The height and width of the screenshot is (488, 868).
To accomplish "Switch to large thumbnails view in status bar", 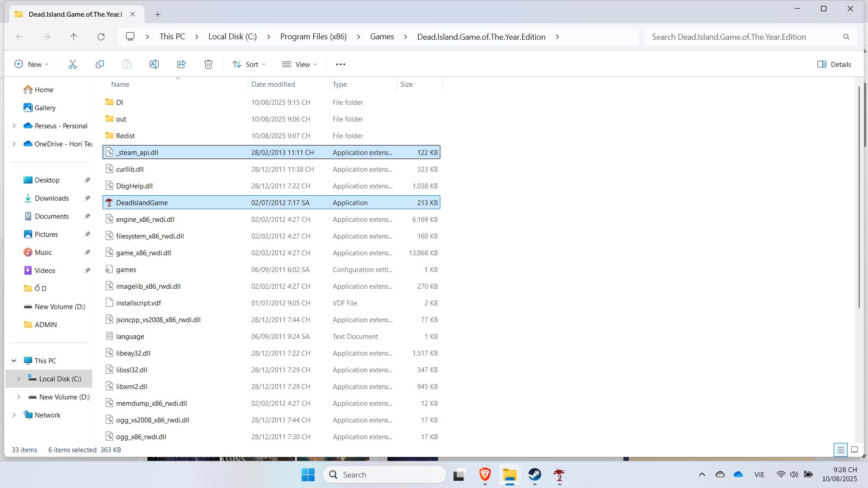I will click(854, 450).
